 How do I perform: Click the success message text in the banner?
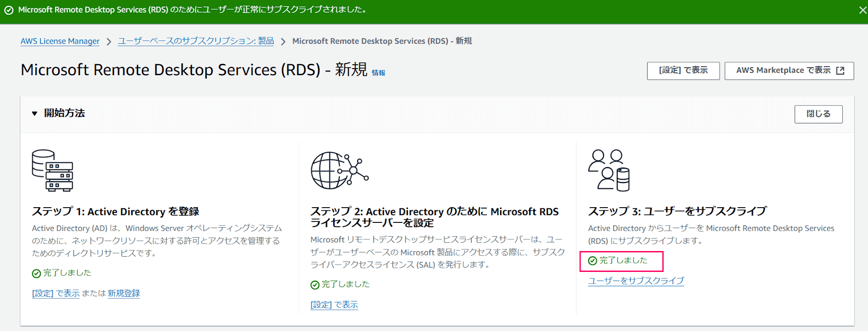pyautogui.click(x=192, y=10)
